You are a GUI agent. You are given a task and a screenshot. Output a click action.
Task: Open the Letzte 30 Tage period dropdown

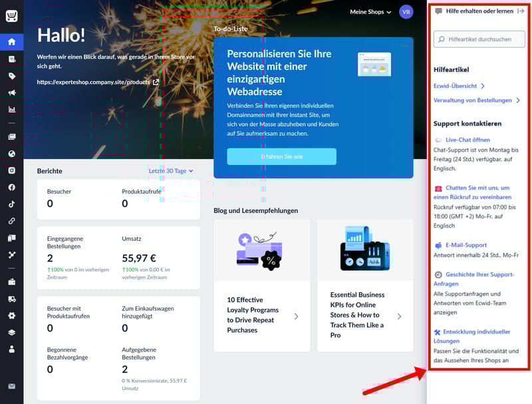pyautogui.click(x=171, y=171)
